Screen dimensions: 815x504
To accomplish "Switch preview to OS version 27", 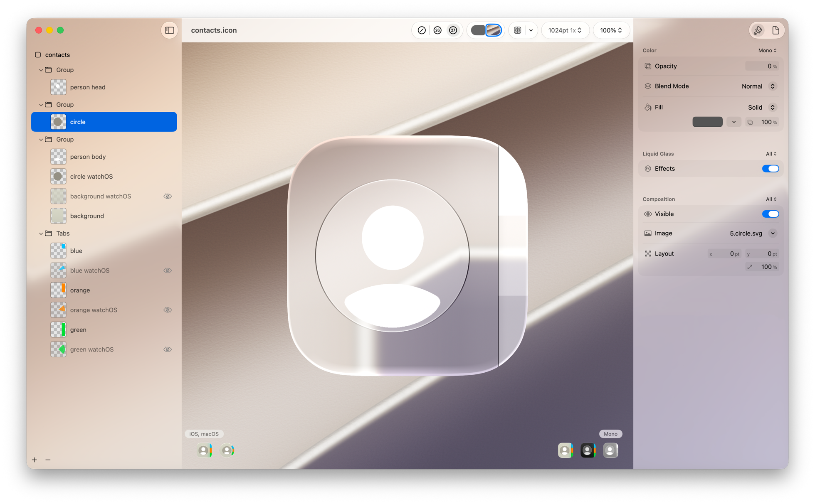I will [453, 30].
